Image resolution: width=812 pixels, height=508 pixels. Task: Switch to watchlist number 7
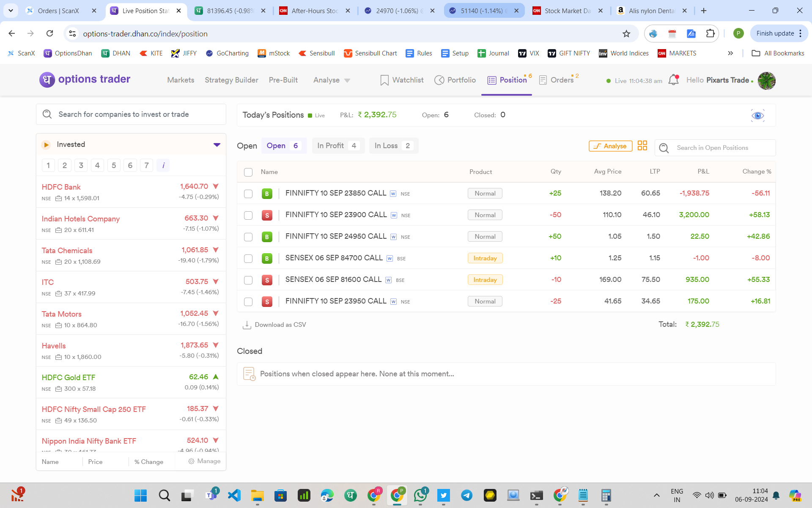pyautogui.click(x=147, y=165)
